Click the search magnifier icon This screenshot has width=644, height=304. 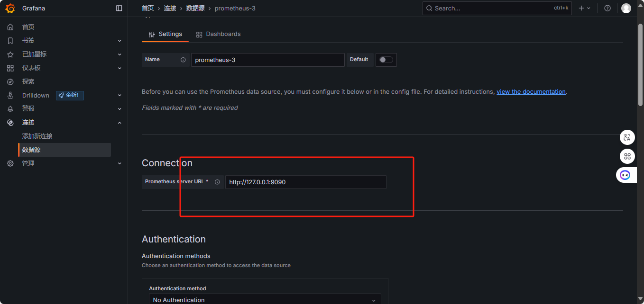point(429,8)
